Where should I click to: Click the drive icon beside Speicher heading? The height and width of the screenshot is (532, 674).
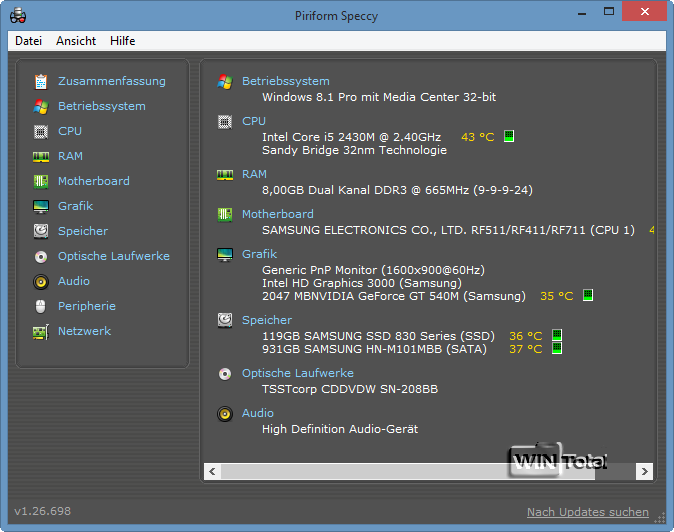tap(225, 320)
